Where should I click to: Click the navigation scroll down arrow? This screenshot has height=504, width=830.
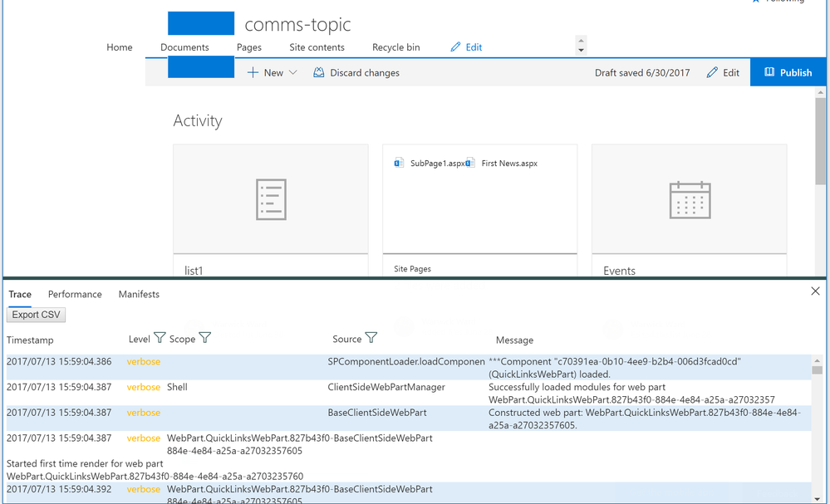pos(581,51)
